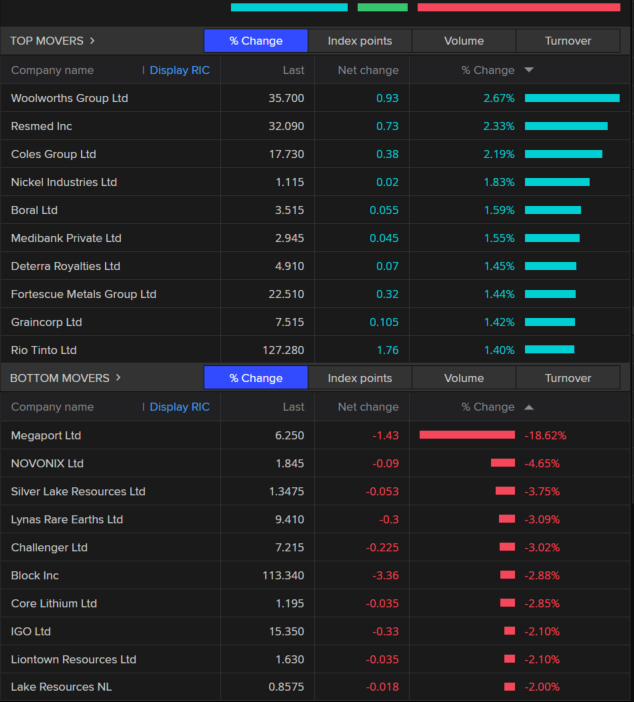The image size is (634, 702).
Task: Click the red decliners bar at top
Action: [x=518, y=7]
